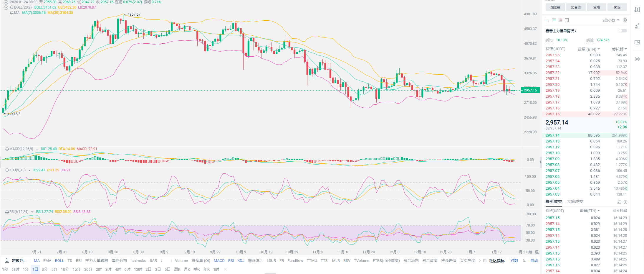Show only sell orders in order book

[x=560, y=20]
